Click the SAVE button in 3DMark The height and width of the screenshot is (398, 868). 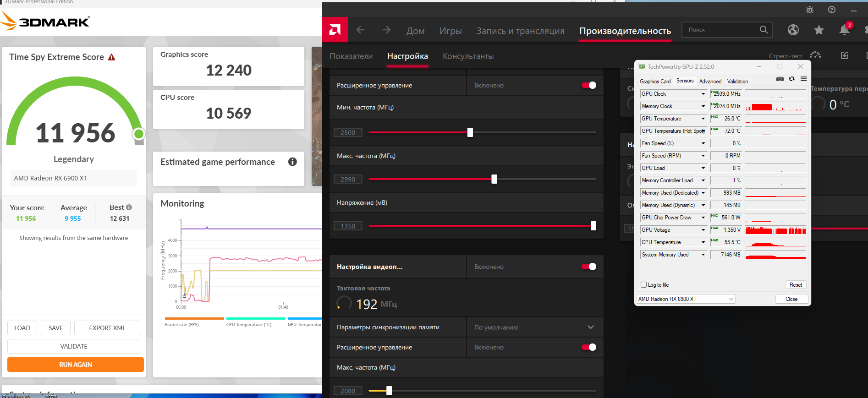(56, 328)
